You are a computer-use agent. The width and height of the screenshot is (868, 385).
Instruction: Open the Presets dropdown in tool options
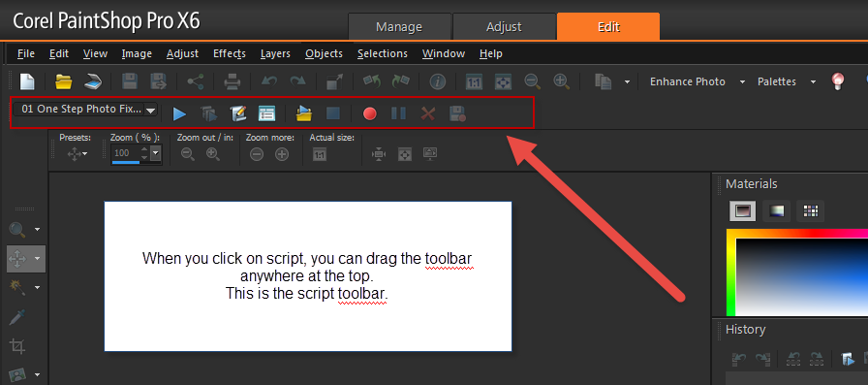tap(77, 155)
